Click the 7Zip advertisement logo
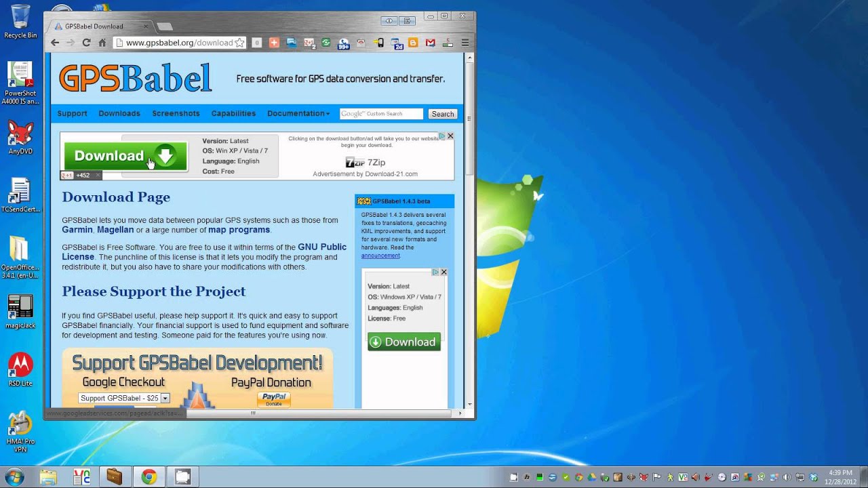Viewport: 868px width, 488px height. click(366, 163)
